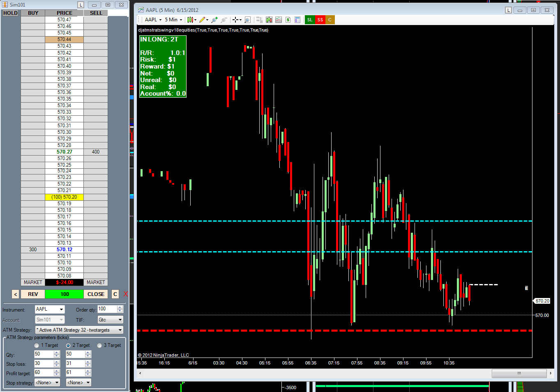Click the L link button in chart title bar
This screenshot has width=560, height=392.
(x=508, y=10)
